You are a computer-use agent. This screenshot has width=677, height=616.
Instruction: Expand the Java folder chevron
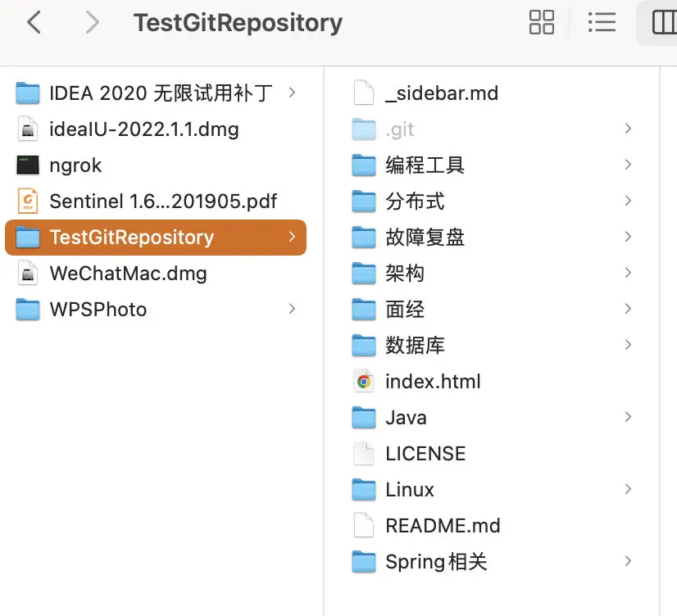(x=628, y=417)
